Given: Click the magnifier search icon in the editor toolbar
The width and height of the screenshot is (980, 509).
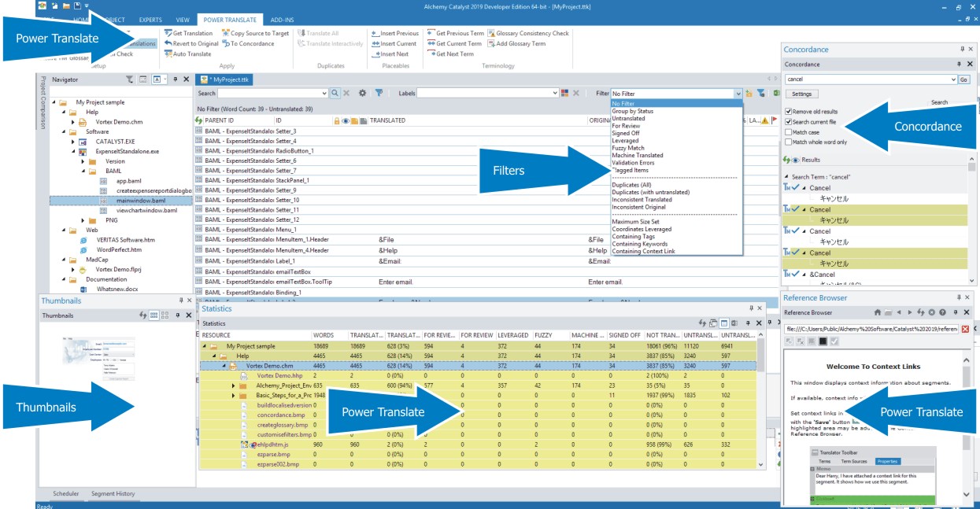Looking at the screenshot, I should [x=335, y=93].
